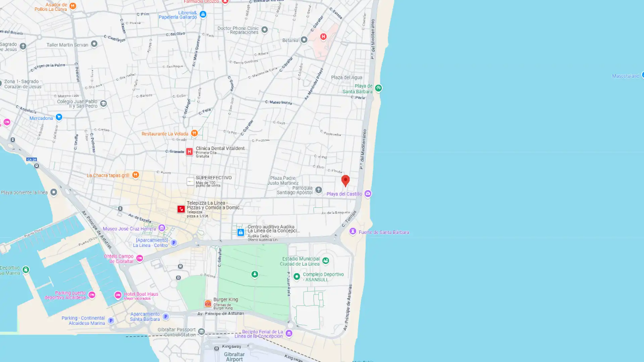
Task: Click the Hotel Boat Haus lodging icon
Action: click(x=118, y=295)
